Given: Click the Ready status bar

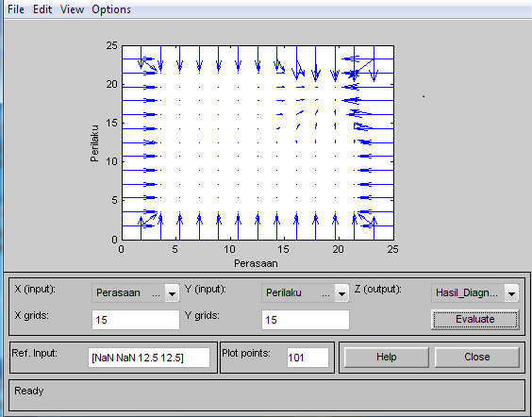Looking at the screenshot, I should click(266, 395).
